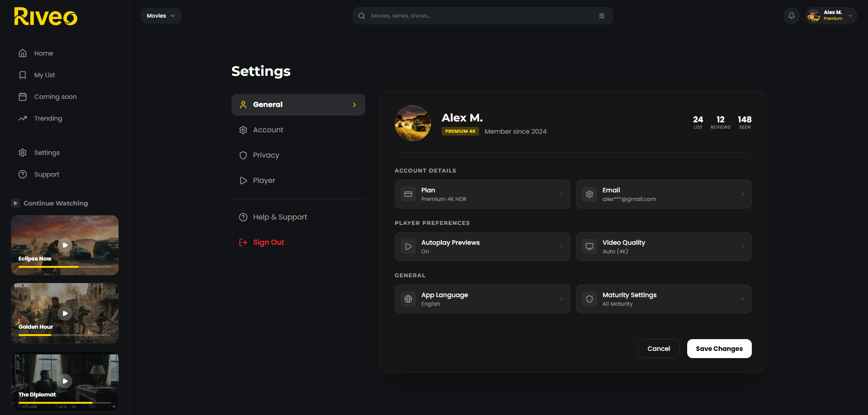Click the My List bookmark icon

[x=23, y=75]
